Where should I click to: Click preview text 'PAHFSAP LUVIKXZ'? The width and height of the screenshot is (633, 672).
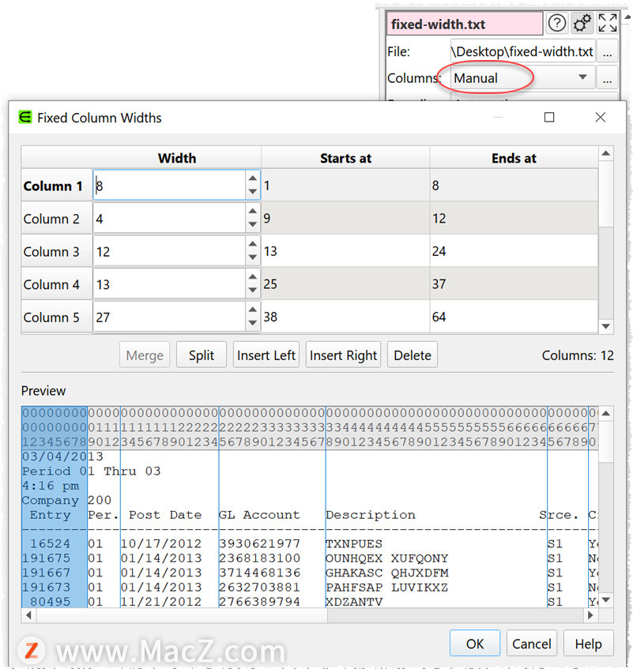point(387,588)
